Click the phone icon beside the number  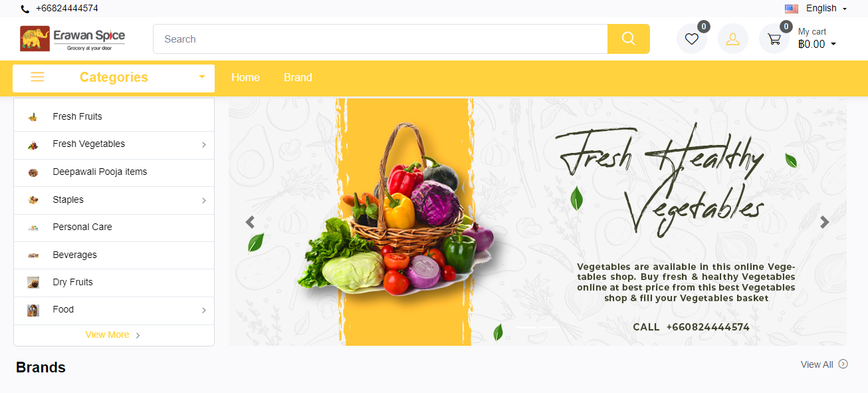[x=25, y=9]
